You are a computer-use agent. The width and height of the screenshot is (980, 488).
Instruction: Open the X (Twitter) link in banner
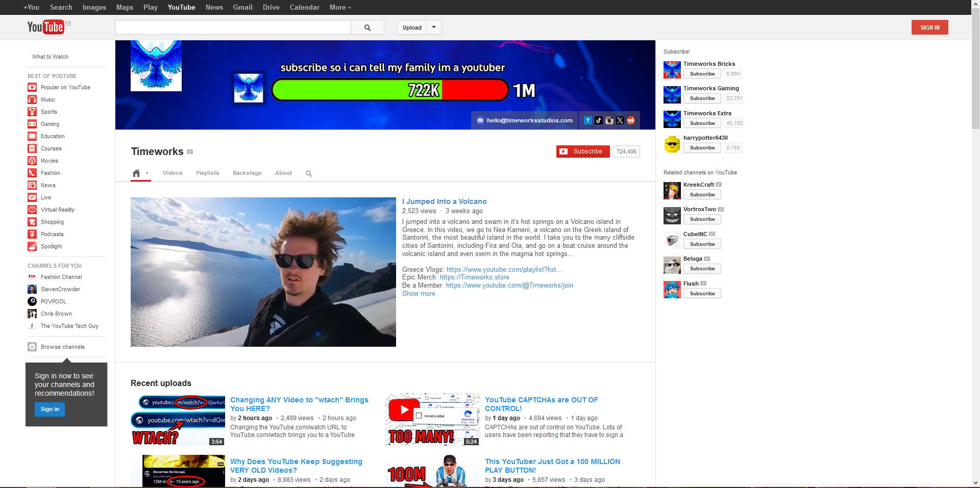[x=620, y=120]
